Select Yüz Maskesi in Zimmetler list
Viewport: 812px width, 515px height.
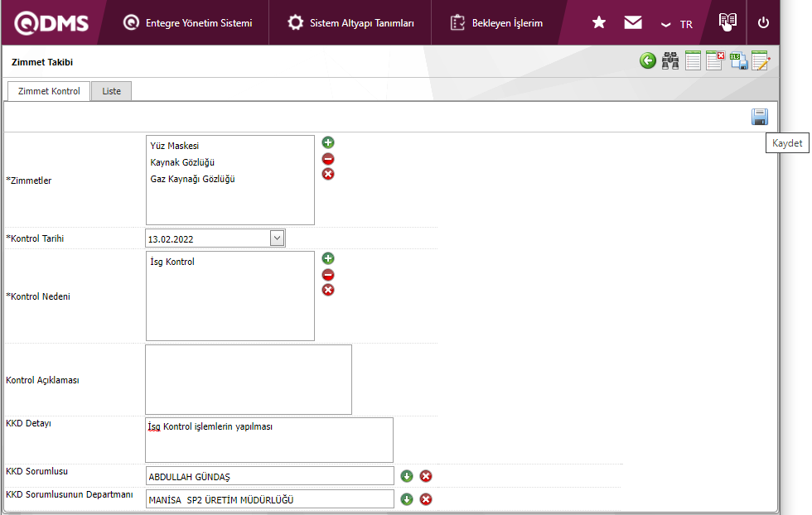[x=175, y=146]
